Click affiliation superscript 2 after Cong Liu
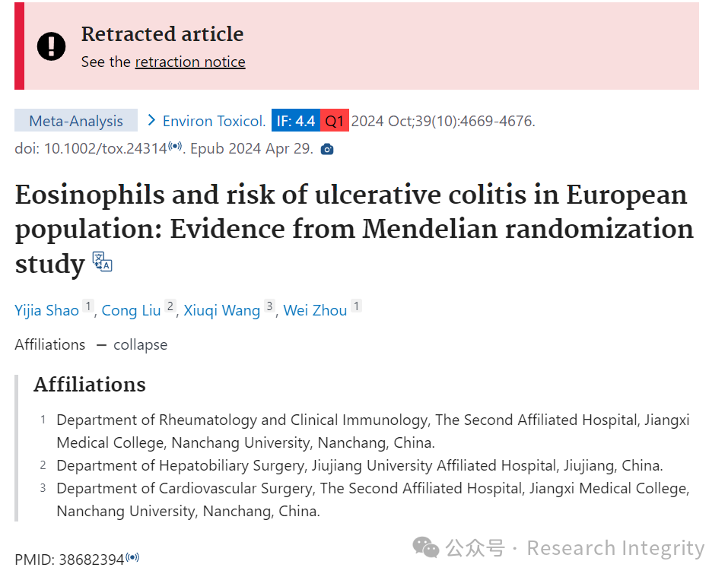This screenshot has height=577, width=728. pyautogui.click(x=170, y=306)
